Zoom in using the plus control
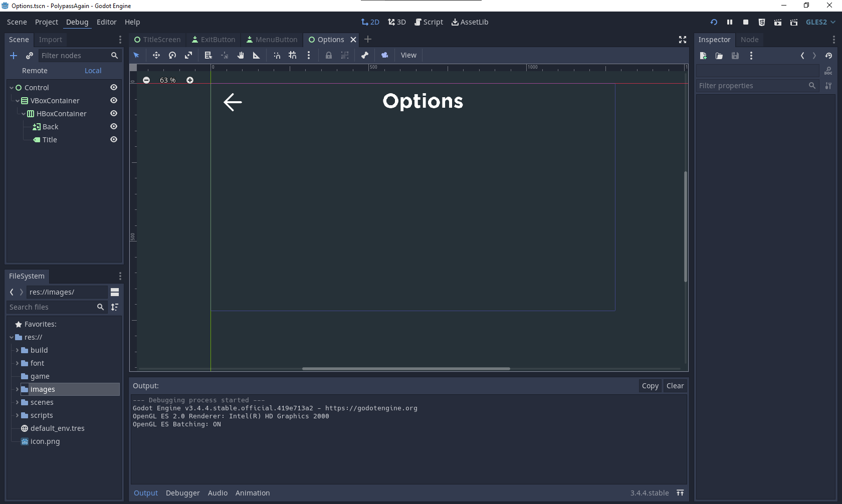Screen dimensions: 842x504 (190, 80)
